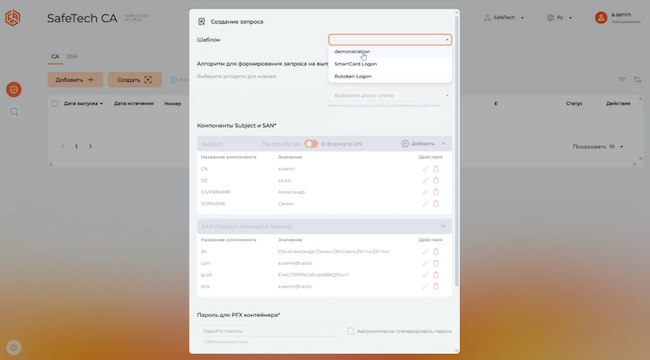Sort by Дата выпуска column
650x360 pixels.
(x=83, y=103)
